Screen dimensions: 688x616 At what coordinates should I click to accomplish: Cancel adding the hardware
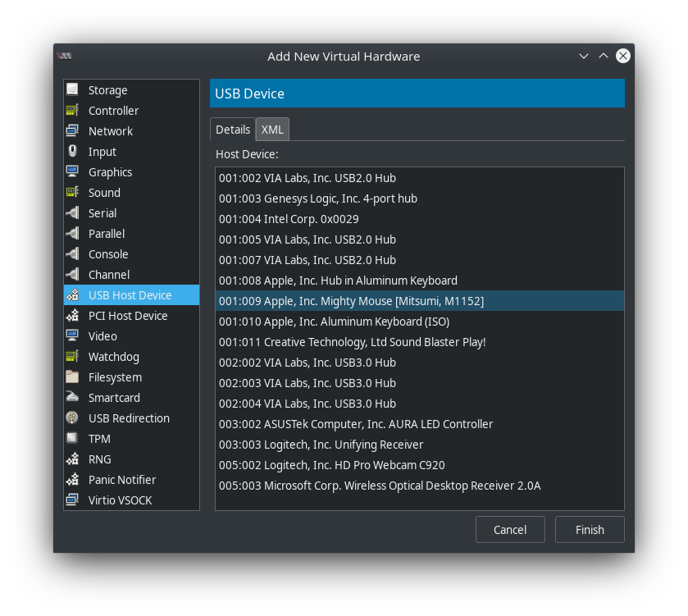click(x=510, y=530)
